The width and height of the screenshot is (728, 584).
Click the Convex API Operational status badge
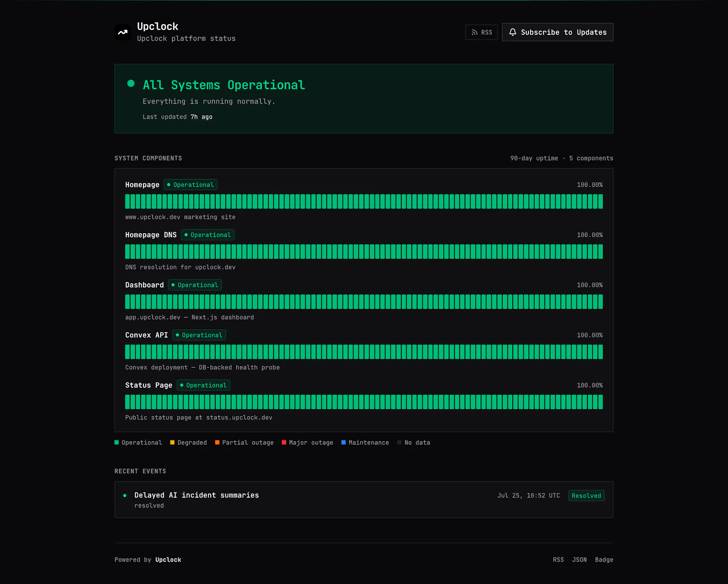coord(199,335)
